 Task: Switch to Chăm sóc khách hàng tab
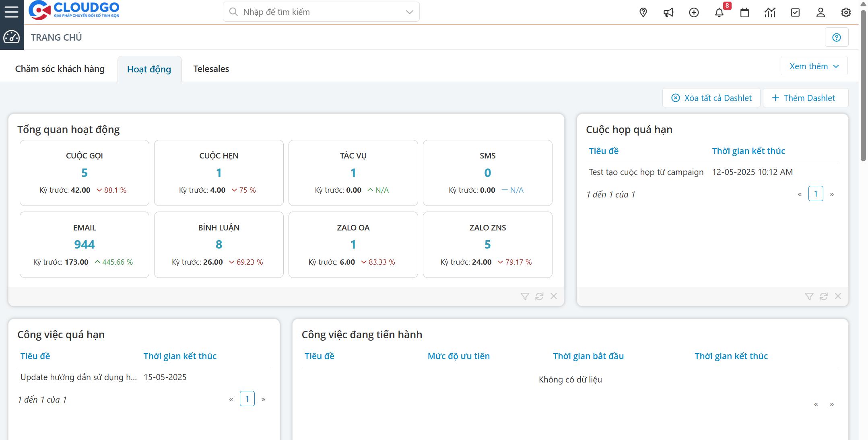point(60,69)
